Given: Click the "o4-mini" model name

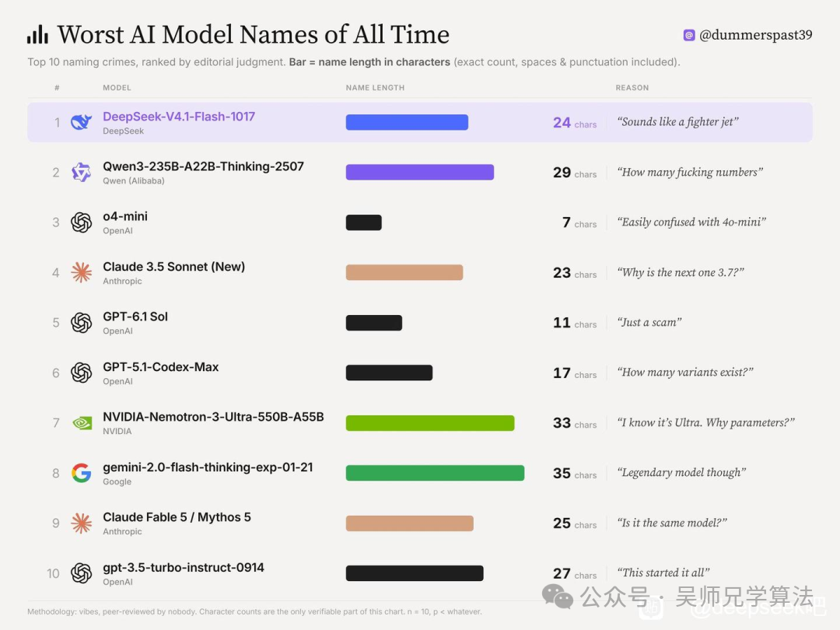Looking at the screenshot, I should tap(125, 216).
